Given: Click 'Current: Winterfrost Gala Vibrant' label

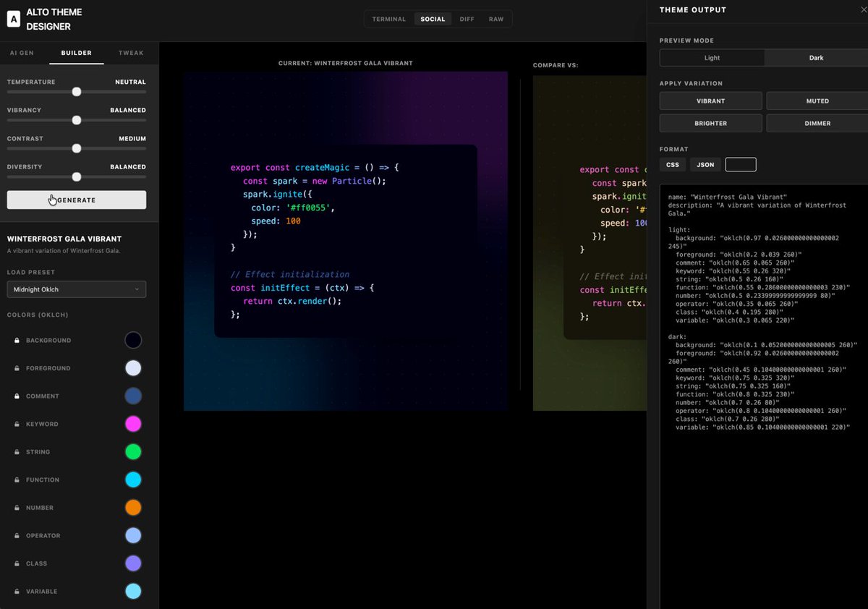Looking at the screenshot, I should point(346,64).
